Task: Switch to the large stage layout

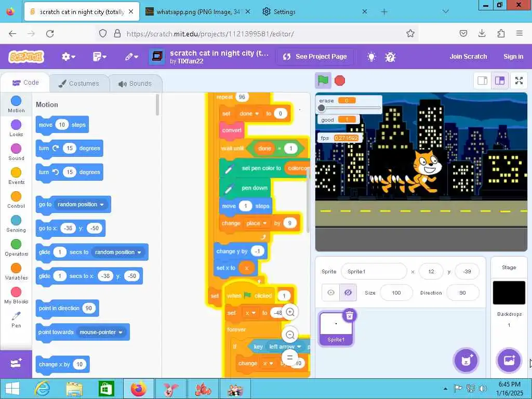Action: click(500, 81)
